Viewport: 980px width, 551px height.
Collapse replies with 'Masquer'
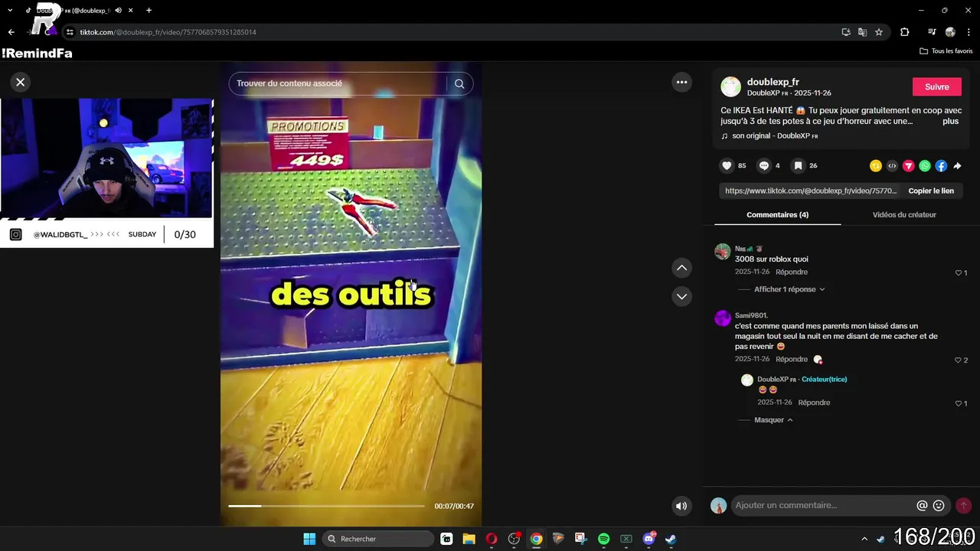(773, 419)
